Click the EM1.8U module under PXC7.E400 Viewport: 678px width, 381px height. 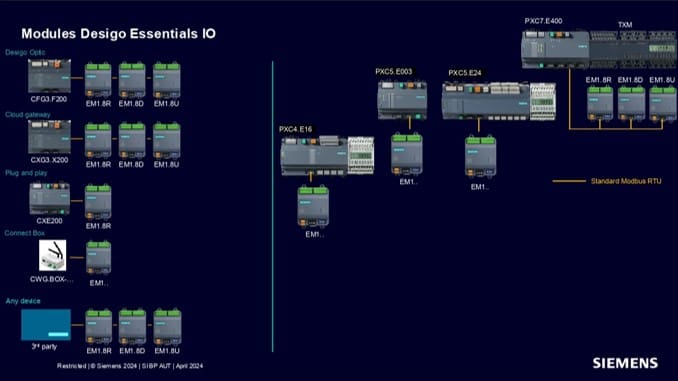coord(662,103)
